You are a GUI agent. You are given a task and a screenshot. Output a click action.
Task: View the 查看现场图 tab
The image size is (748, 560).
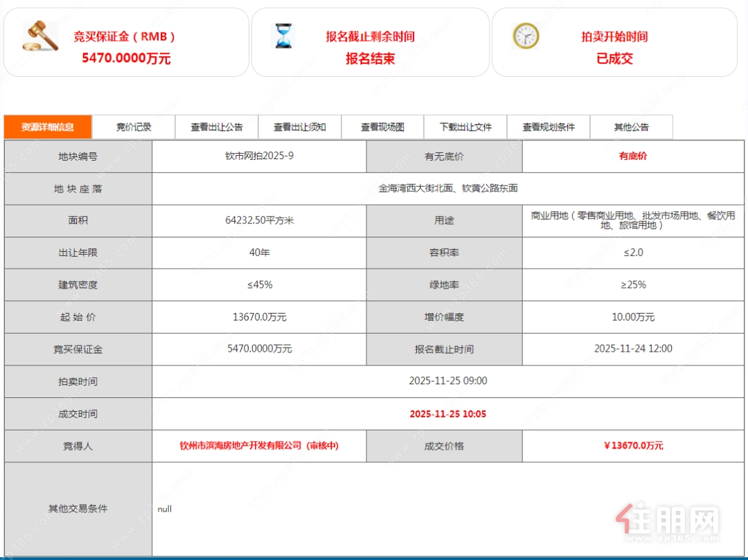click(382, 127)
